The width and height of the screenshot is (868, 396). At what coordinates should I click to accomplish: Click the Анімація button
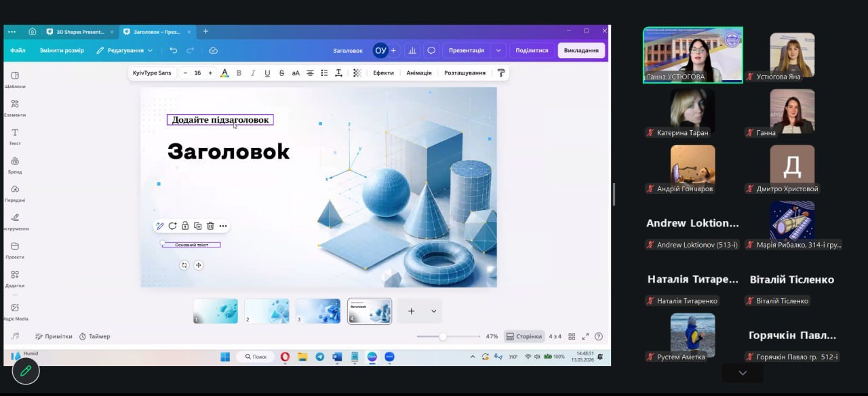pos(419,73)
